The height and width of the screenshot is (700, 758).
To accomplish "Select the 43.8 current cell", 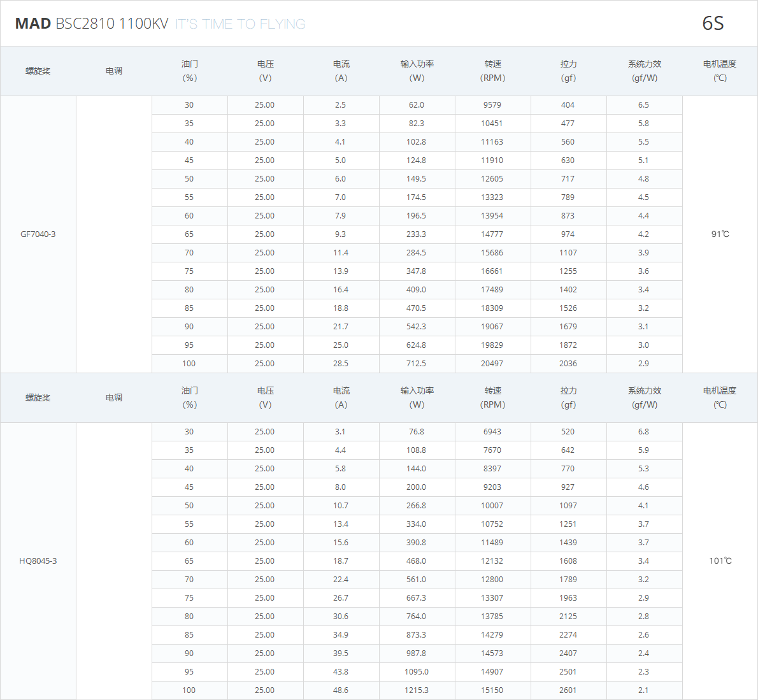I will (340, 672).
